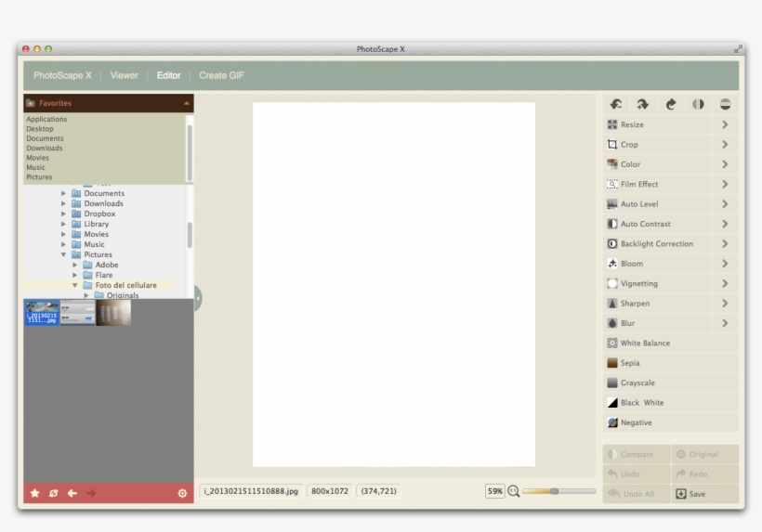Click the flip horizontal icon
The image size is (762, 532).
click(698, 104)
